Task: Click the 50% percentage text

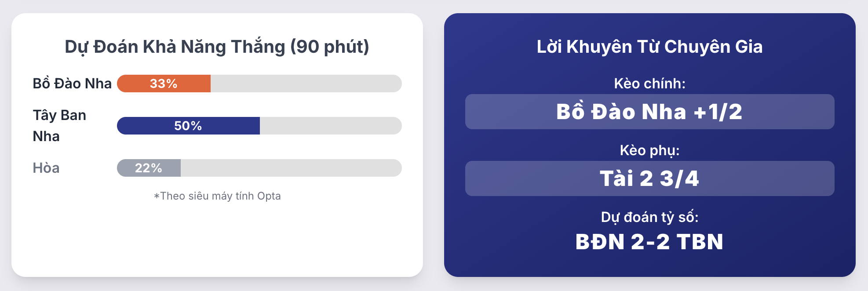Action: click(x=188, y=126)
